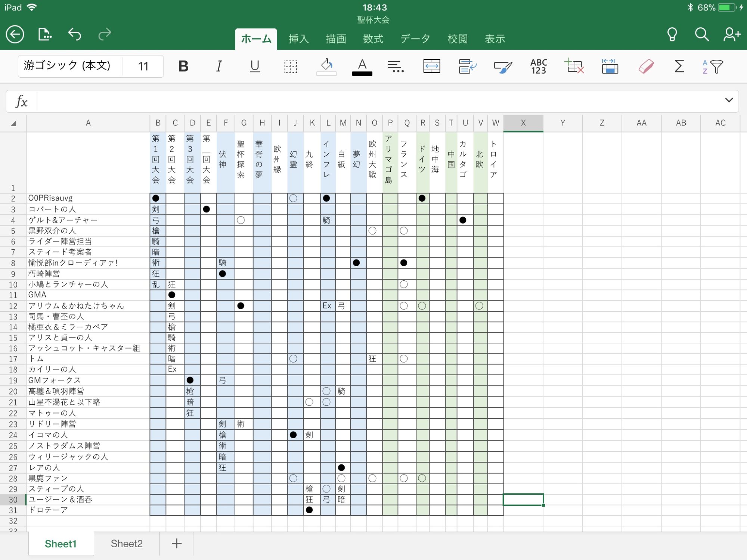Open the file menu icon
The image size is (747, 560).
pos(45,35)
